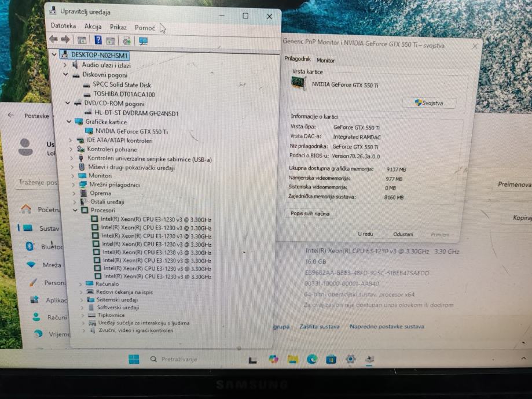Open Microsoft Store from the taskbar

click(x=331, y=359)
